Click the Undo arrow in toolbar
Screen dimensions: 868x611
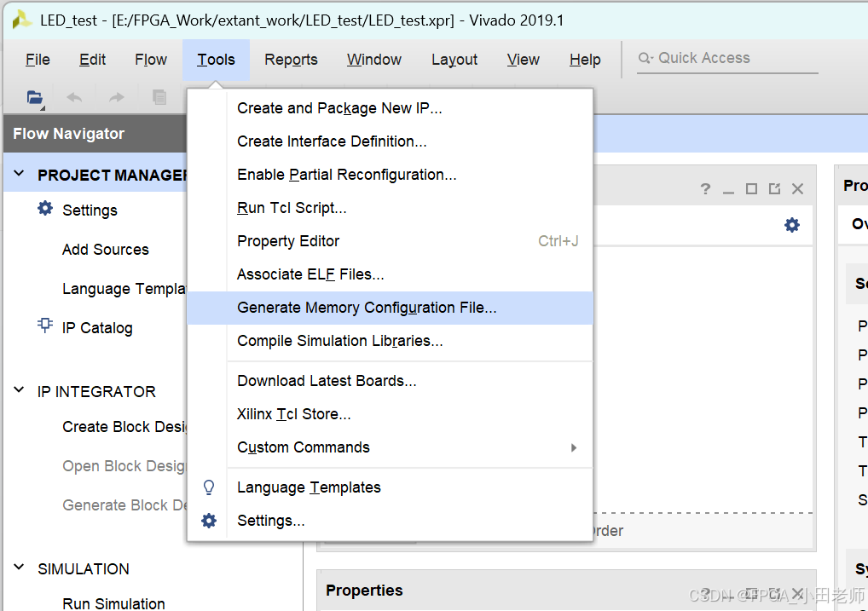click(74, 98)
